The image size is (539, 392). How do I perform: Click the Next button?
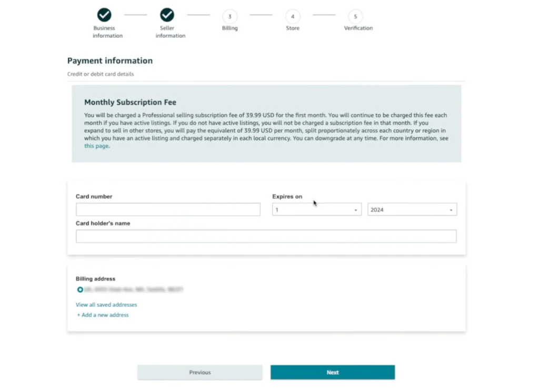332,372
